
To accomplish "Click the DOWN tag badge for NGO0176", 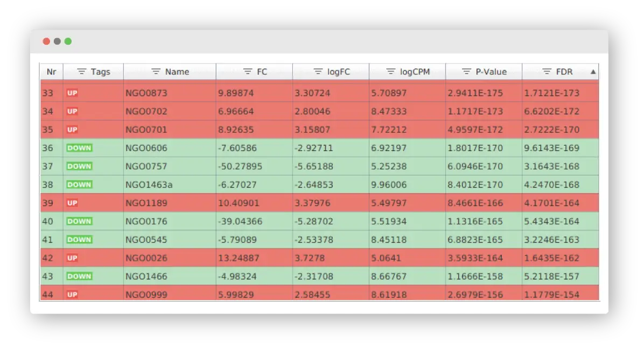I will [79, 222].
